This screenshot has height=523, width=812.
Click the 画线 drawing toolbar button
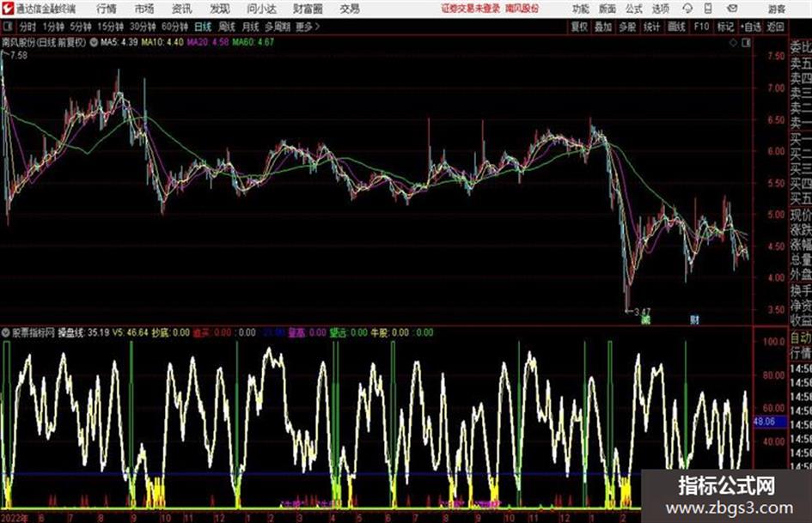pos(677,27)
